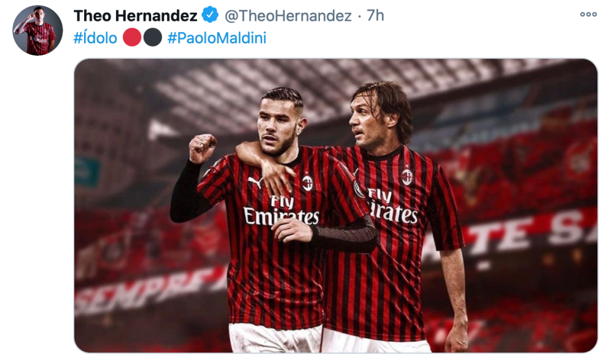Click the Puma logo on the left jersey
Screen dimensions: 614x364
[x=255, y=182]
